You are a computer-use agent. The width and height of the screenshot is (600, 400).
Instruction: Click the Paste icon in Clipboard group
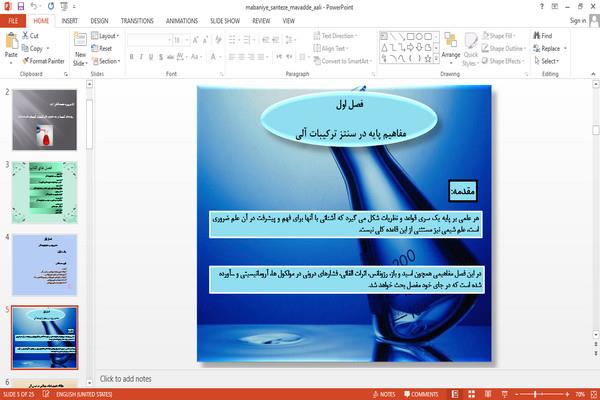click(11, 41)
